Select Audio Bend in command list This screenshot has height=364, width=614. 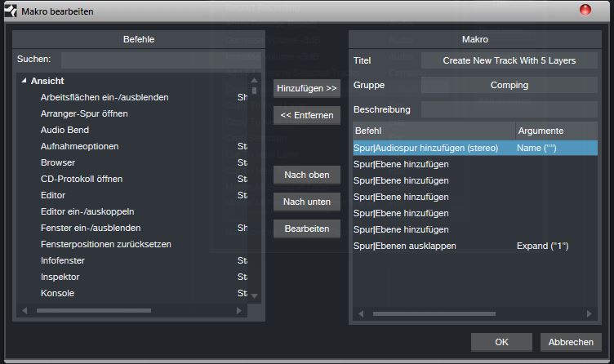pyautogui.click(x=65, y=130)
